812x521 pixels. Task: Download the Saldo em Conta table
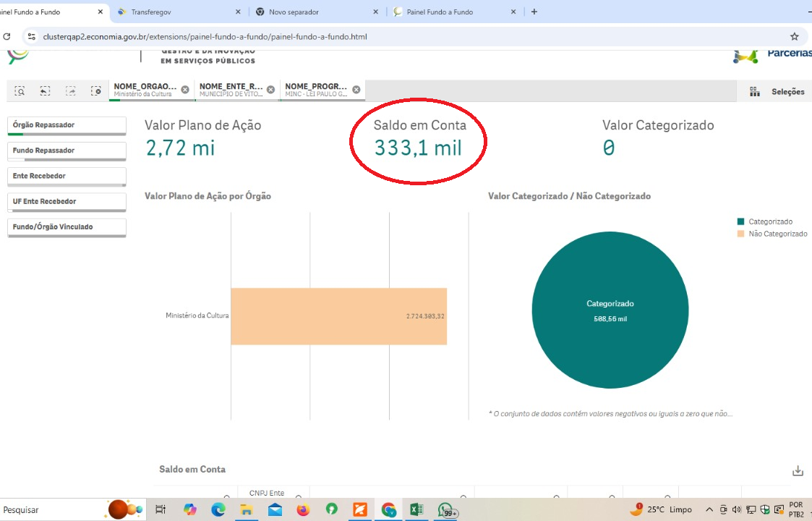[x=798, y=471]
